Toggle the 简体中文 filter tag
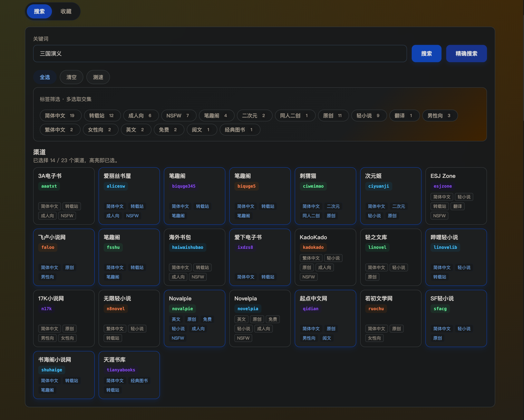This screenshot has height=420, width=524. 61,115
